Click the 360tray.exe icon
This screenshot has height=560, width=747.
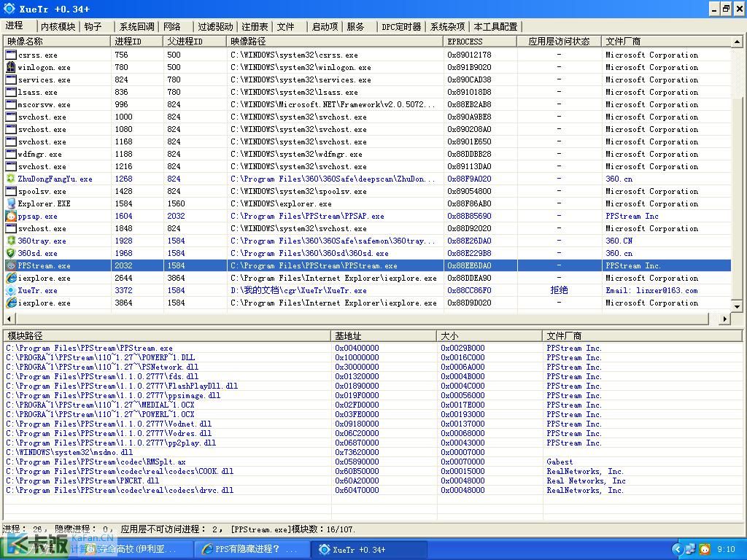click(x=10, y=241)
